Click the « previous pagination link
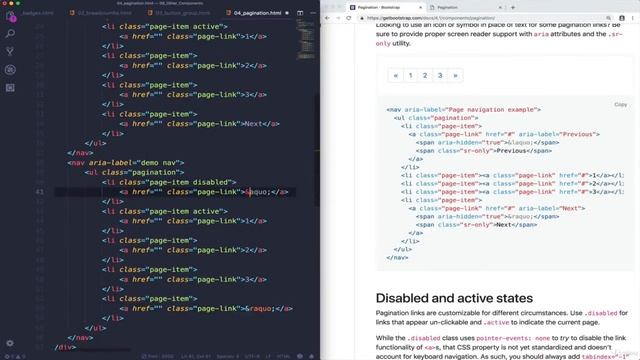The image size is (640, 360). click(396, 76)
